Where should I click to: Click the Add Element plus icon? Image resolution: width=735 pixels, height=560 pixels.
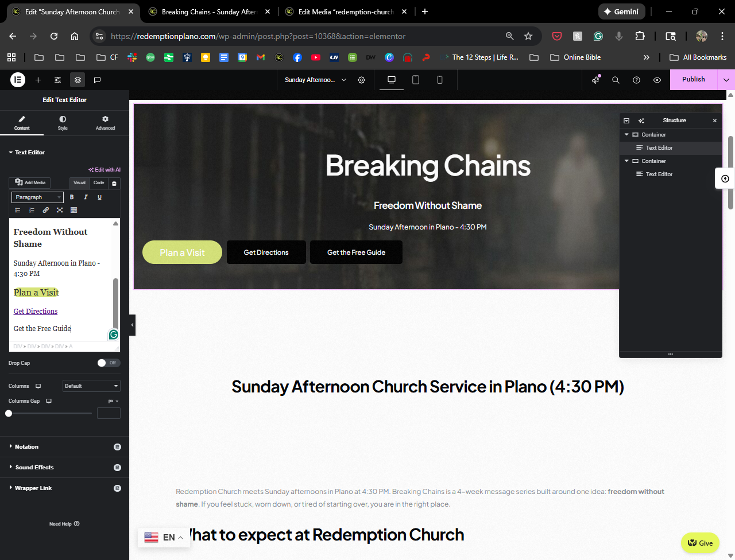click(x=38, y=80)
